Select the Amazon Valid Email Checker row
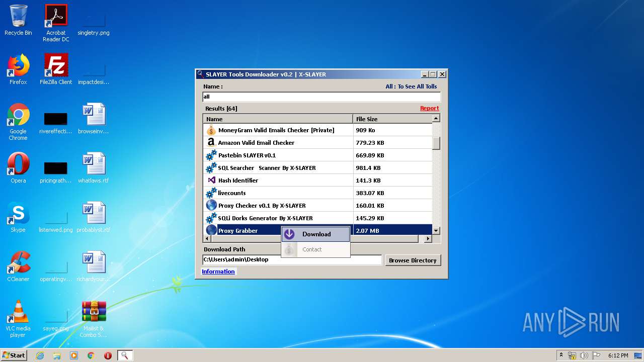The height and width of the screenshot is (362, 644). pyautogui.click(x=318, y=143)
